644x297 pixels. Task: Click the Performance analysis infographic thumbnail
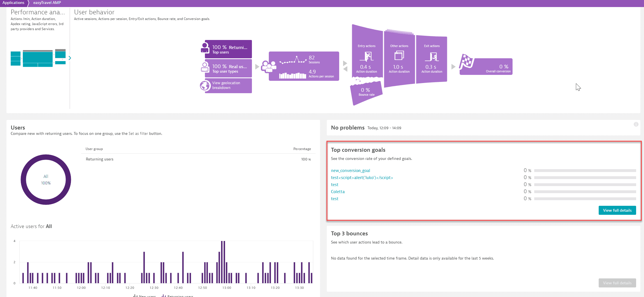[38, 58]
